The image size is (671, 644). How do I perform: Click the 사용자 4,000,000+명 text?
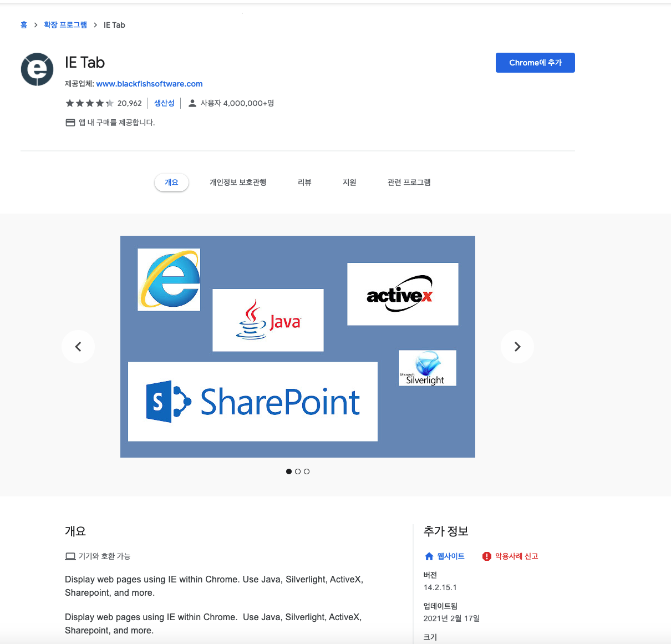point(237,103)
